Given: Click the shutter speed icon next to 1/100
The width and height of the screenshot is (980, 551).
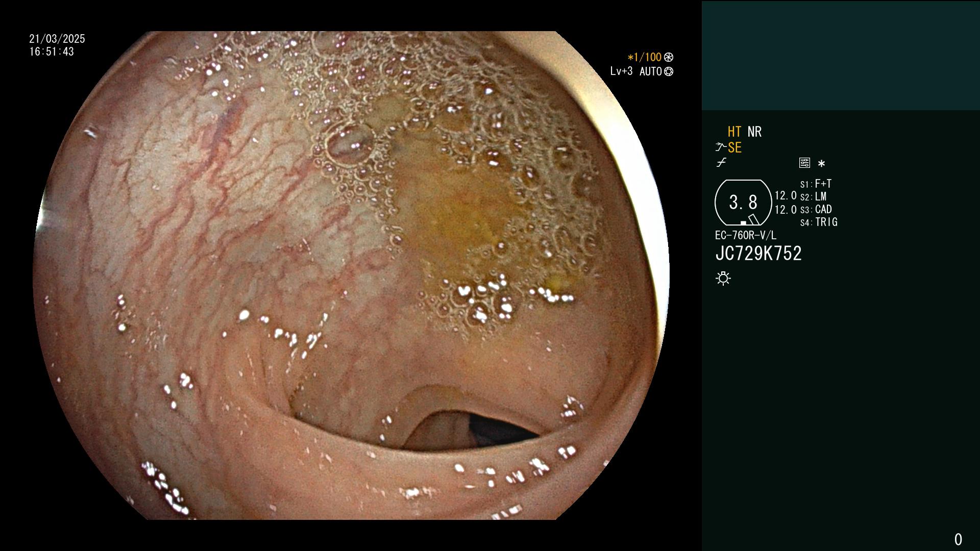Looking at the screenshot, I should click(x=669, y=57).
